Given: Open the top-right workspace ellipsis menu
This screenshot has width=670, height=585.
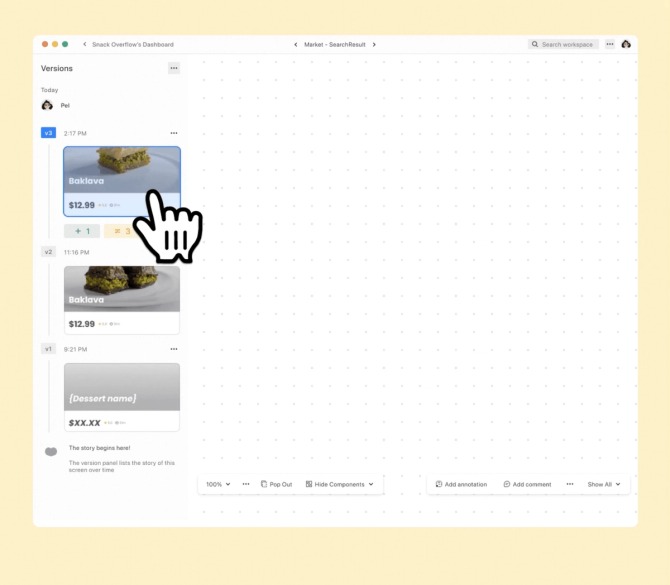Looking at the screenshot, I should tap(610, 44).
